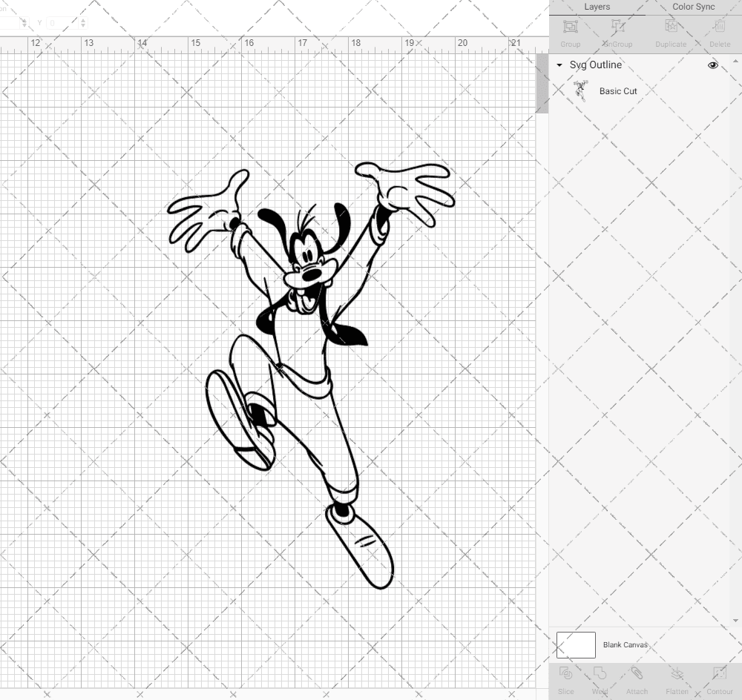
Task: Click the Weld tool icon
Action: pyautogui.click(x=600, y=673)
